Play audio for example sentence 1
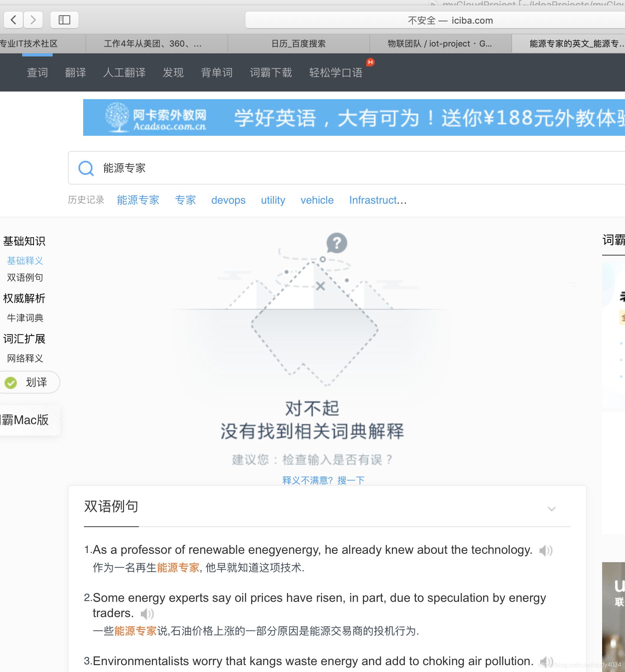Image resolution: width=625 pixels, height=672 pixels. pyautogui.click(x=546, y=550)
